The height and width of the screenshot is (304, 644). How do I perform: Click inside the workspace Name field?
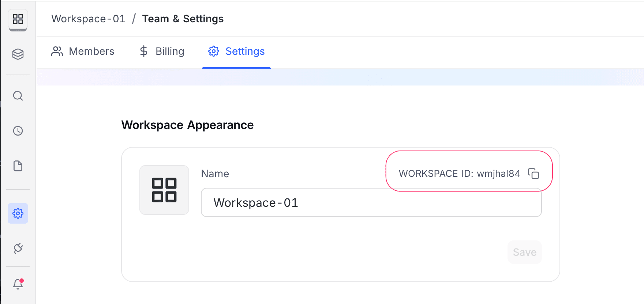[371, 202]
